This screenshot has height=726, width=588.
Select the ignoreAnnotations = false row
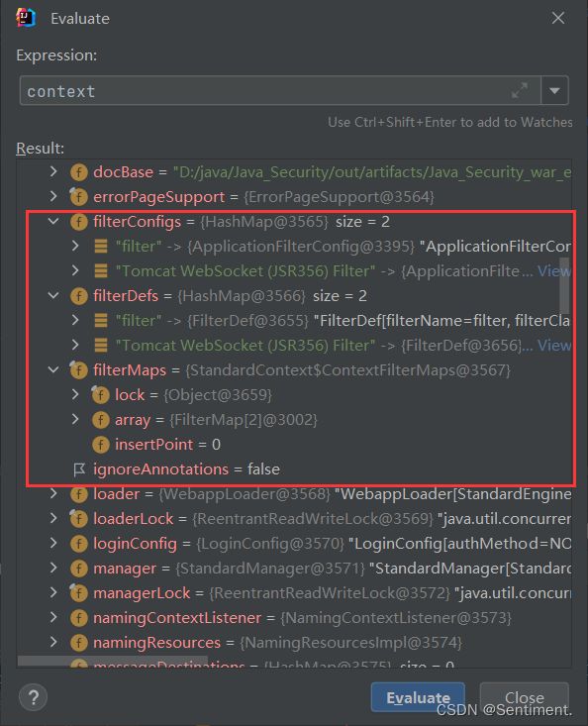(294, 469)
